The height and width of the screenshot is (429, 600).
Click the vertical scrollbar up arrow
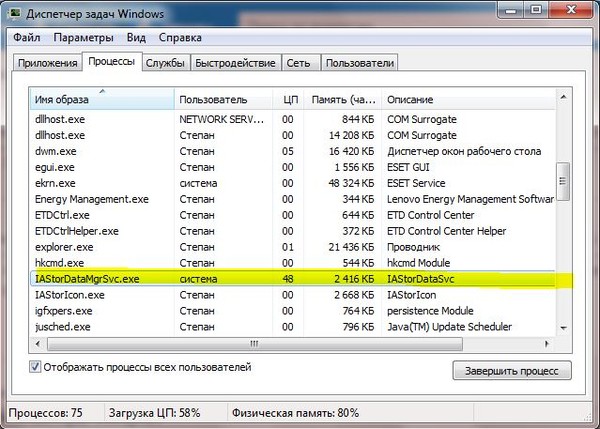[x=563, y=98]
